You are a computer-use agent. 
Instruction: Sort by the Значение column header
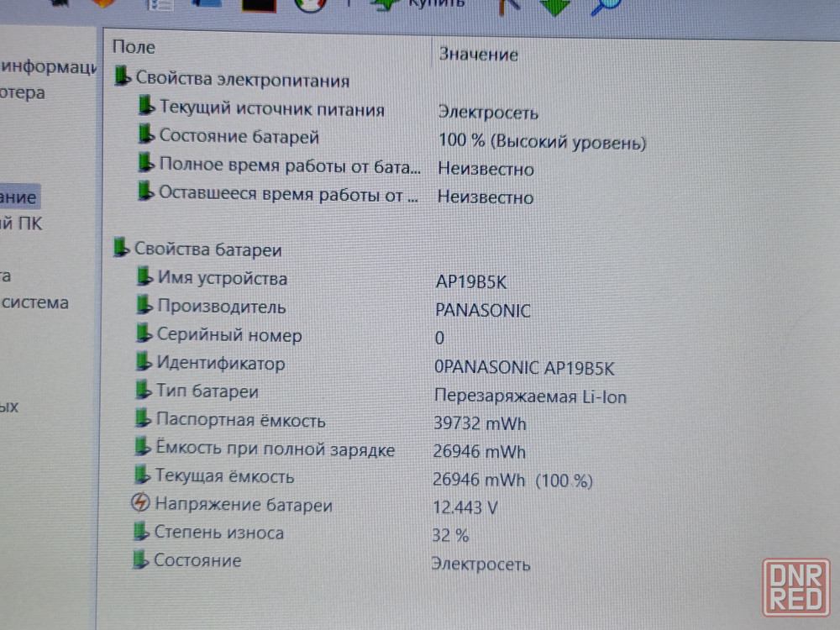click(478, 55)
